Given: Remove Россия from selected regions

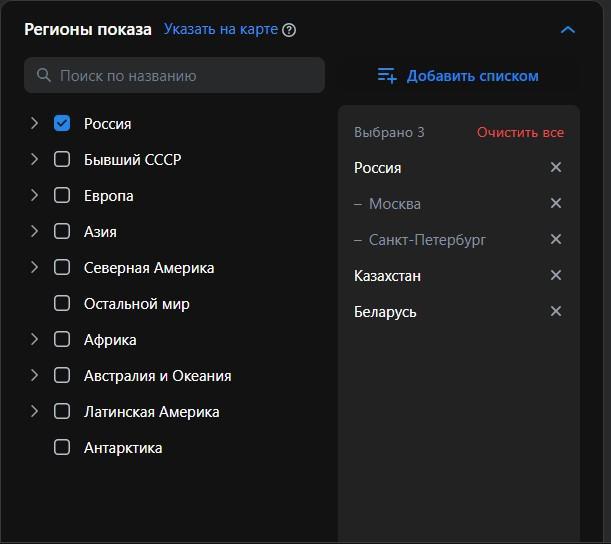Looking at the screenshot, I should (556, 168).
